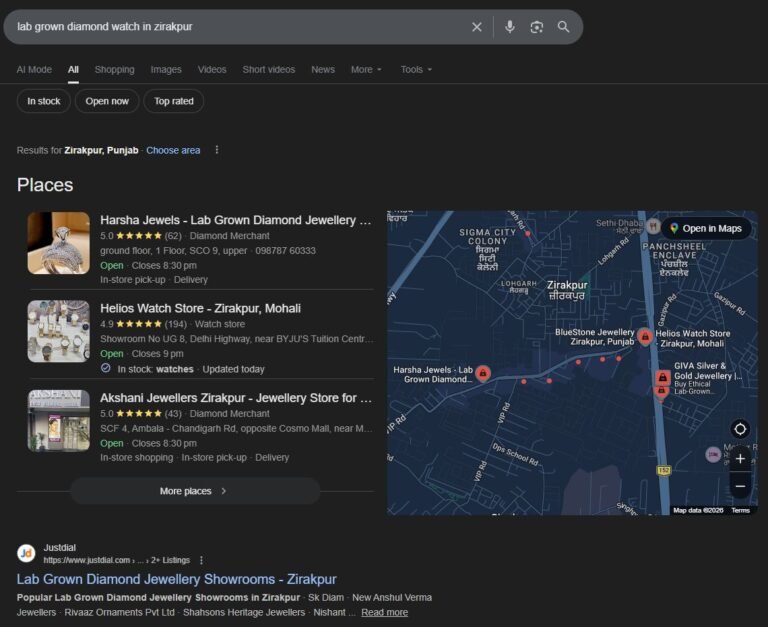Click the Justdial site favicon
The height and width of the screenshot is (627, 768).
(26, 554)
